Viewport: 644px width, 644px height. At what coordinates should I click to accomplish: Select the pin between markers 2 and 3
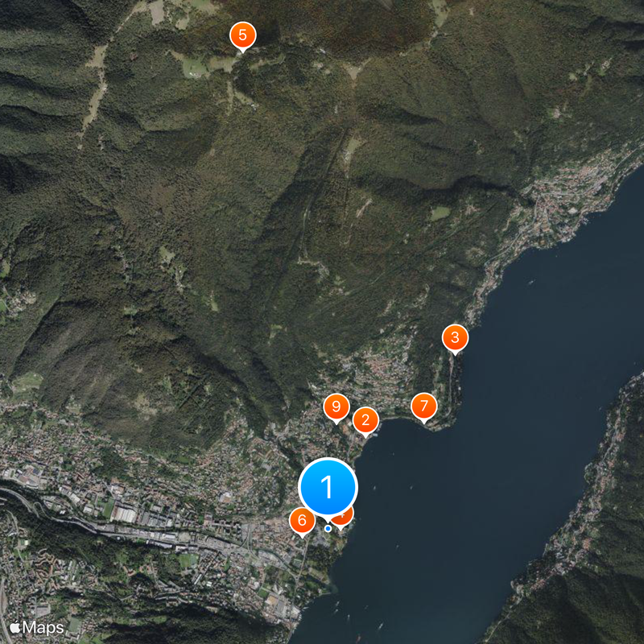[x=423, y=407]
